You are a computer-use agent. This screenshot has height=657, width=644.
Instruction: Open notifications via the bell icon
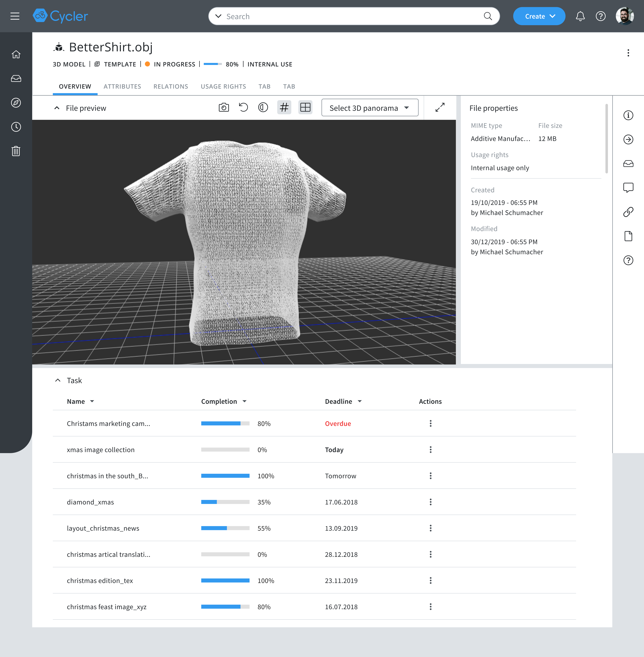click(580, 16)
